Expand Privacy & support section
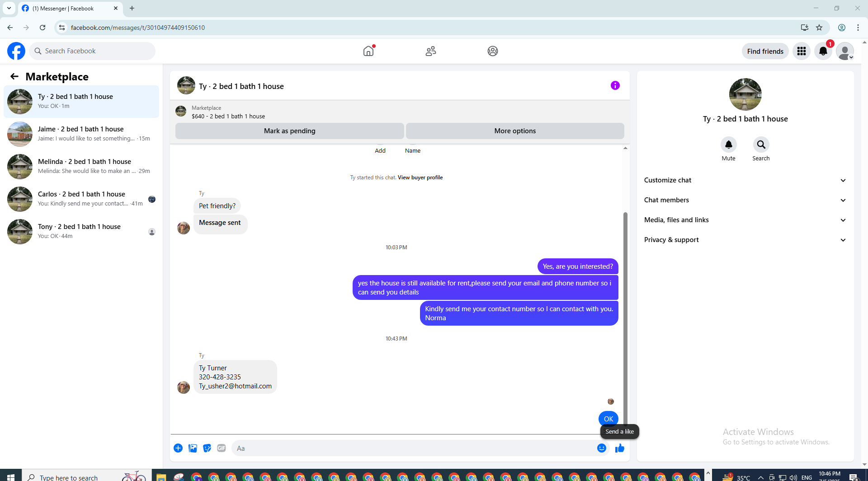 click(745, 240)
